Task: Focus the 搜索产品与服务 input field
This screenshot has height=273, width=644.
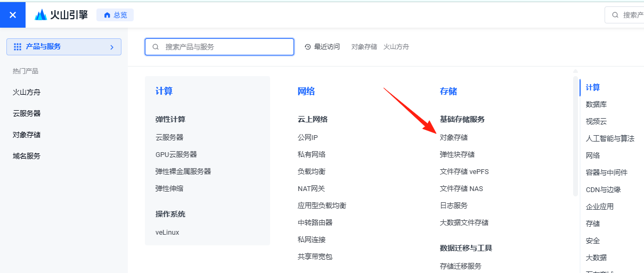Action: tap(219, 47)
